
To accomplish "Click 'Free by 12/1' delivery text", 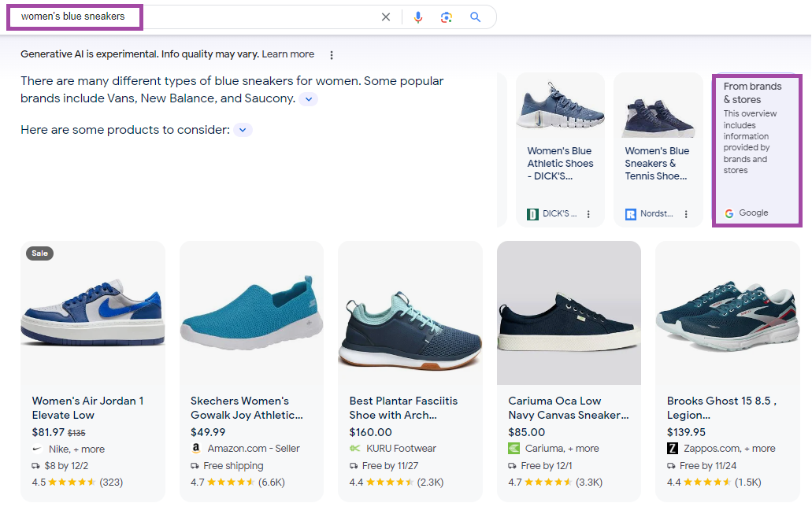I will coord(547,466).
